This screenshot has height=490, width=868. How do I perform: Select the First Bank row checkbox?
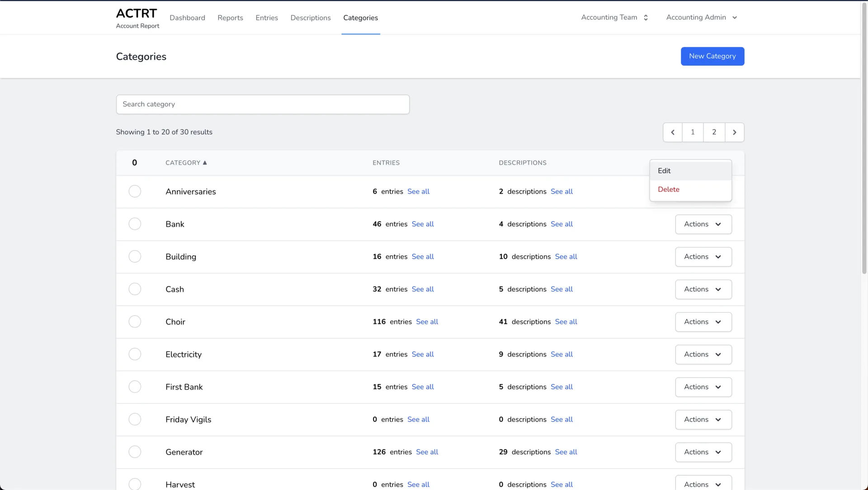pyautogui.click(x=135, y=387)
